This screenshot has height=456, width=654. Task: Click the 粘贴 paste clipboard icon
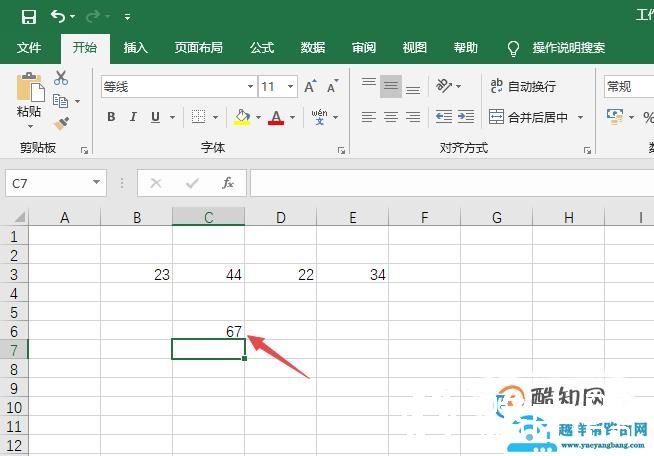point(30,87)
